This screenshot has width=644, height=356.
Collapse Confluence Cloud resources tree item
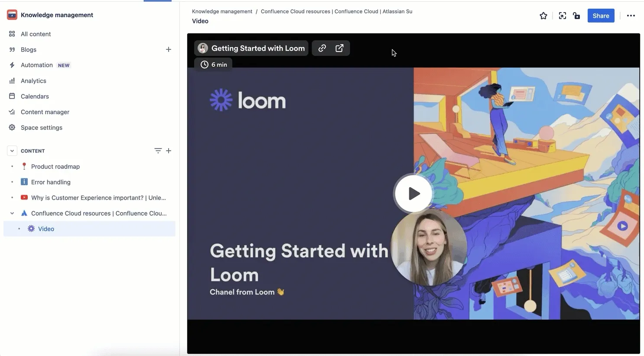12,213
